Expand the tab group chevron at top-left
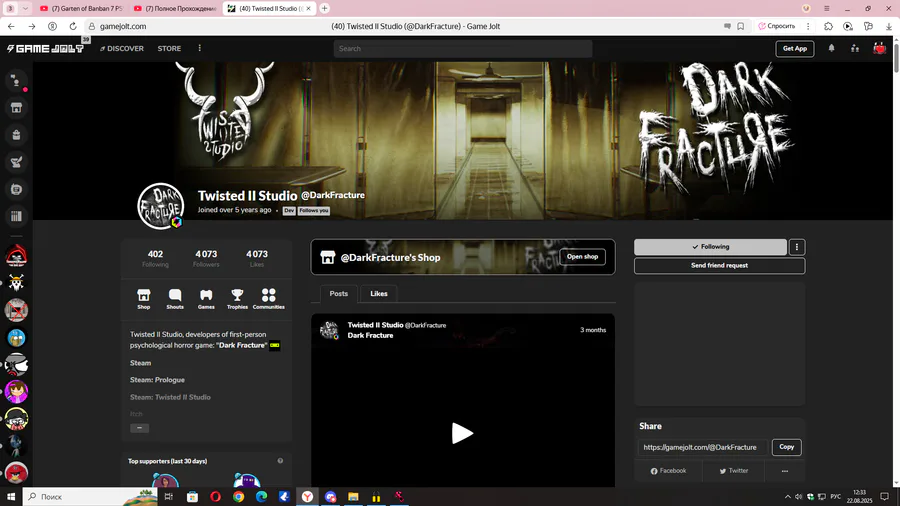The width and height of the screenshot is (900, 506). [x=25, y=9]
